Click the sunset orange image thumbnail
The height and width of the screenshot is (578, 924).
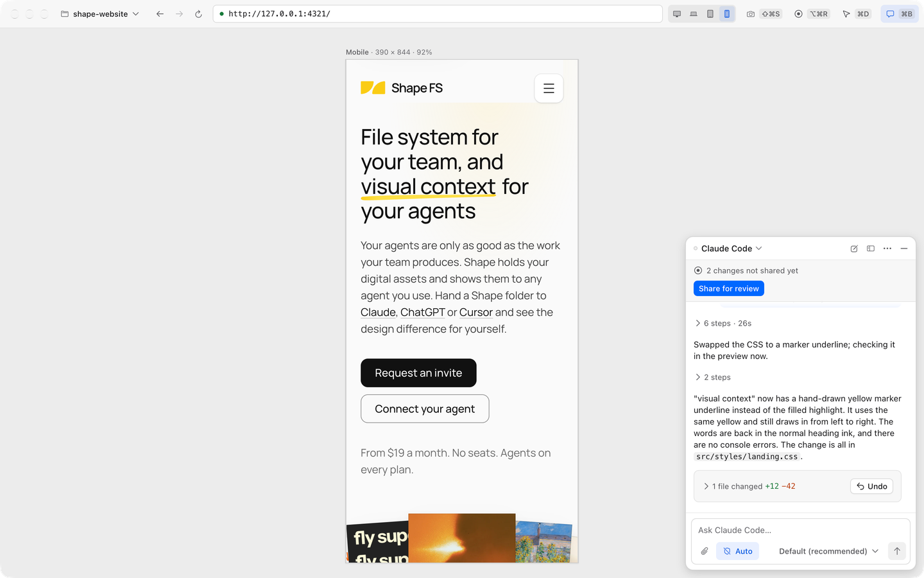pyautogui.click(x=462, y=538)
